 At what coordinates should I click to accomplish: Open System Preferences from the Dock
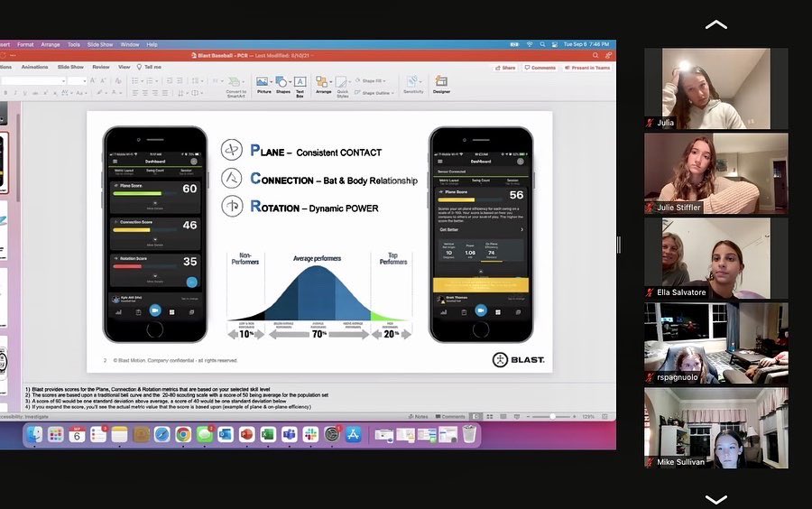tap(331, 434)
